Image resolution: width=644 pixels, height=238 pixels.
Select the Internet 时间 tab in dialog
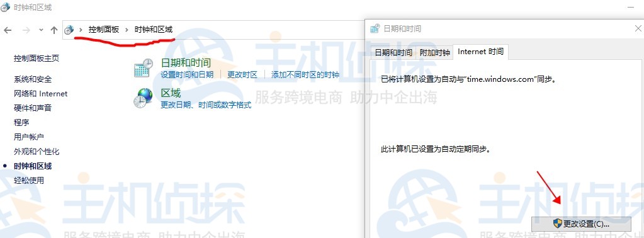click(480, 52)
